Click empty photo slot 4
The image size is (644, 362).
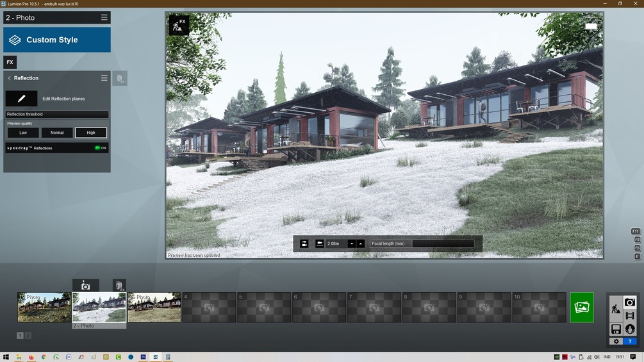pos(210,307)
